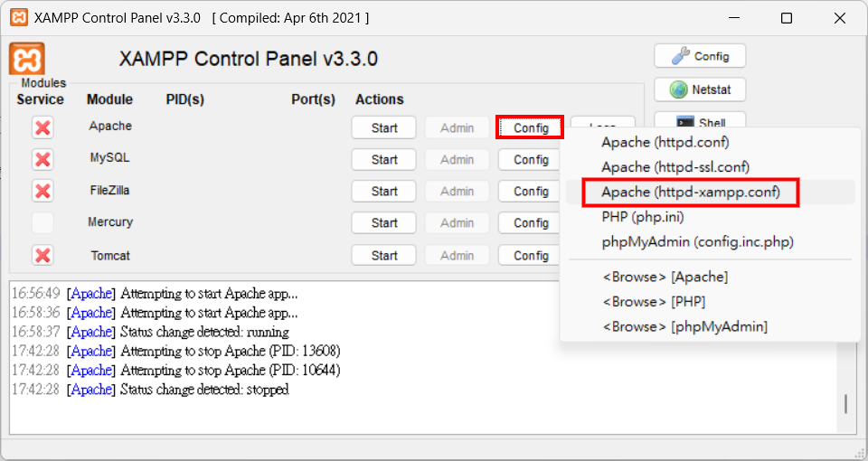This screenshot has height=461, width=868.
Task: Open main Config with the wrench icon
Action: click(700, 56)
